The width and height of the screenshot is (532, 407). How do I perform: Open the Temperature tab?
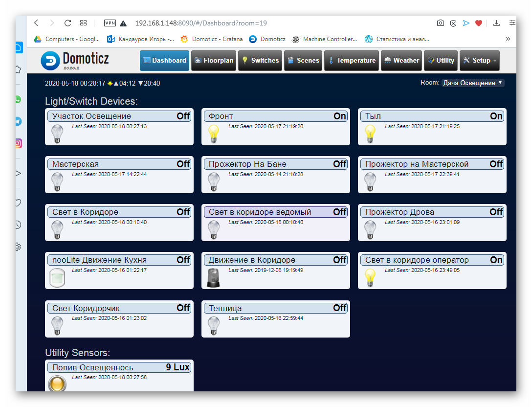[351, 61]
